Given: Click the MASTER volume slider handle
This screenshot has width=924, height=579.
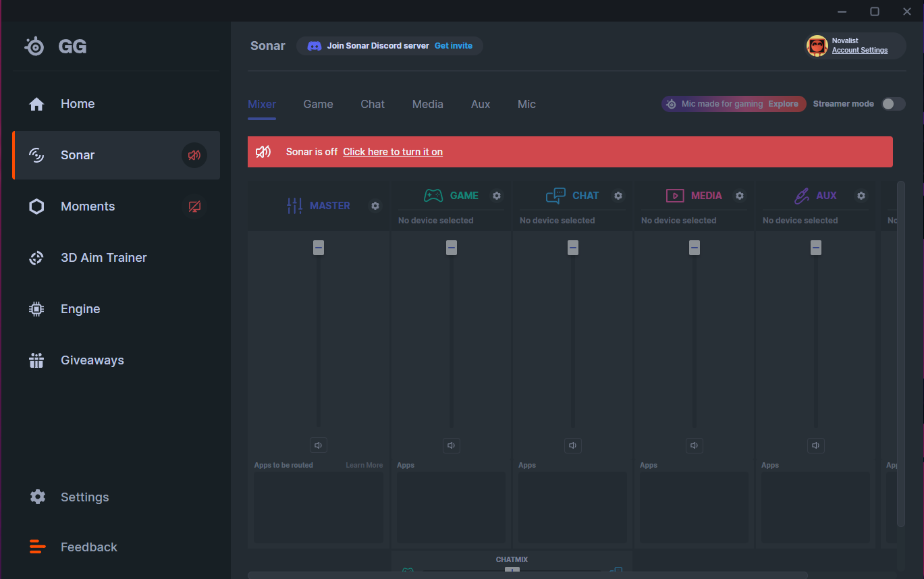Looking at the screenshot, I should coord(319,248).
